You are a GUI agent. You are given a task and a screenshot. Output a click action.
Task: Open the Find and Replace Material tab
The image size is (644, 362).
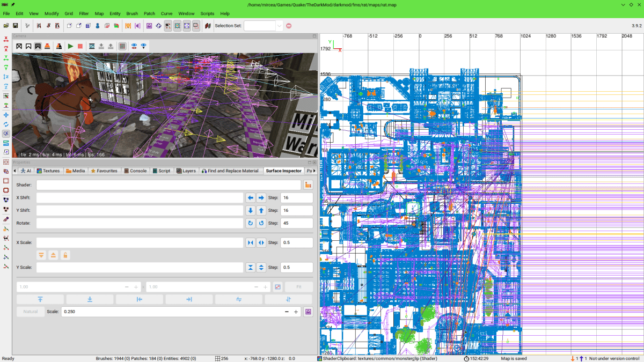coord(230,171)
